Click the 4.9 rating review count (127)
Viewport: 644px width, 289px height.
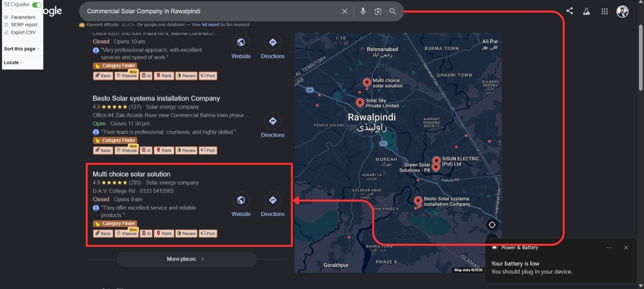pos(135,107)
